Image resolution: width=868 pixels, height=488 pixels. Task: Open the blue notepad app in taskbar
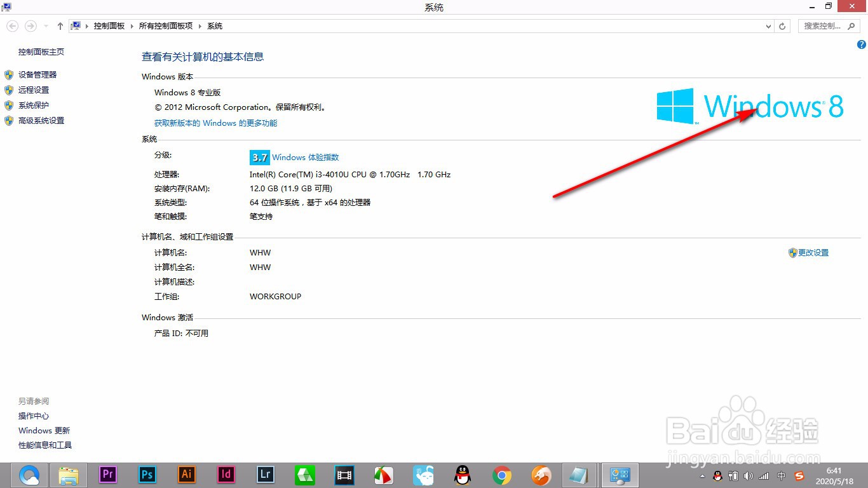point(579,475)
